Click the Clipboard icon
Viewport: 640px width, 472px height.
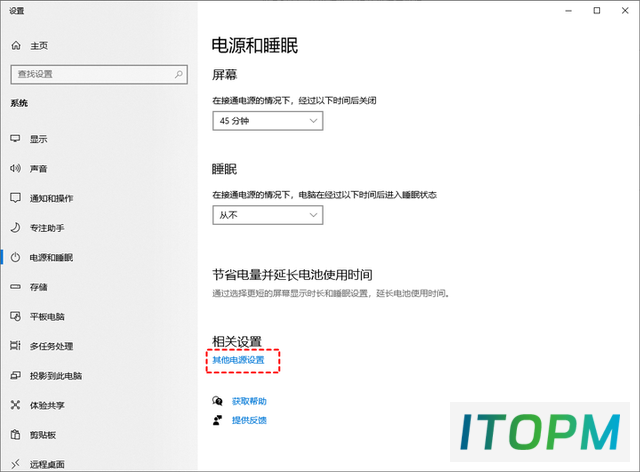(x=15, y=434)
